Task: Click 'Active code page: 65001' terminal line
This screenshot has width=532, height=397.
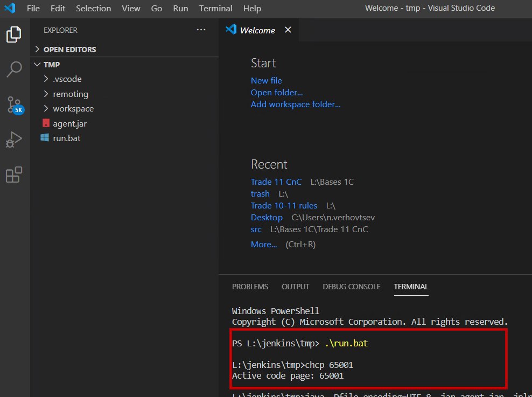Action: (288, 376)
